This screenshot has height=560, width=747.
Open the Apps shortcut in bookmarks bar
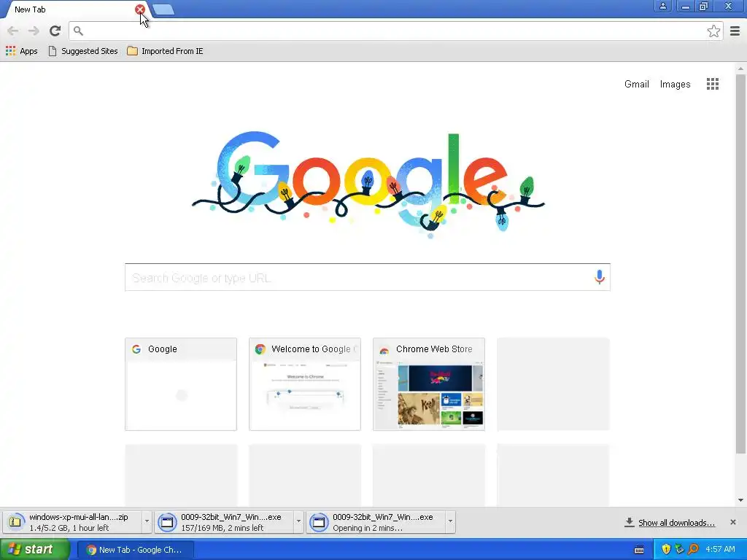[21, 51]
